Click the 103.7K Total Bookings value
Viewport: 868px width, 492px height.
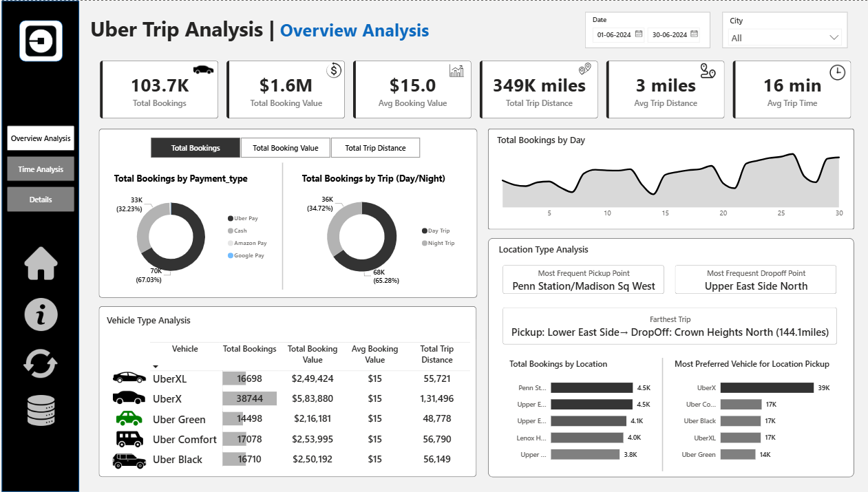[160, 85]
